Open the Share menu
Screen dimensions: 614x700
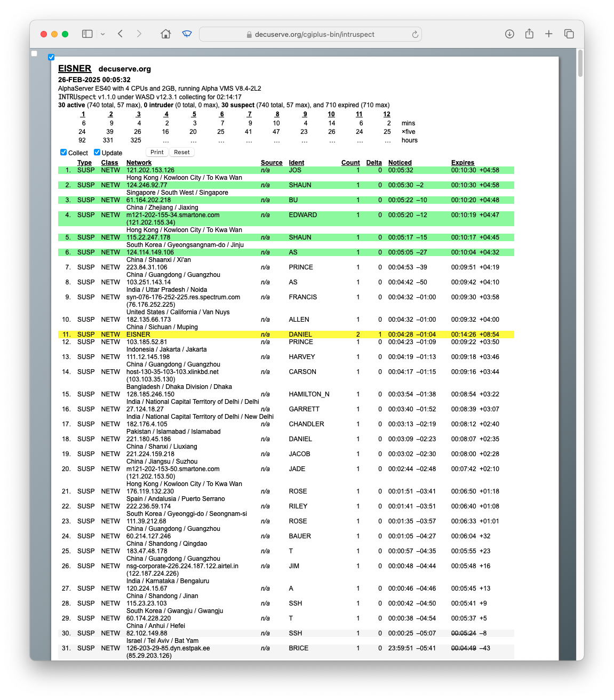tap(529, 34)
